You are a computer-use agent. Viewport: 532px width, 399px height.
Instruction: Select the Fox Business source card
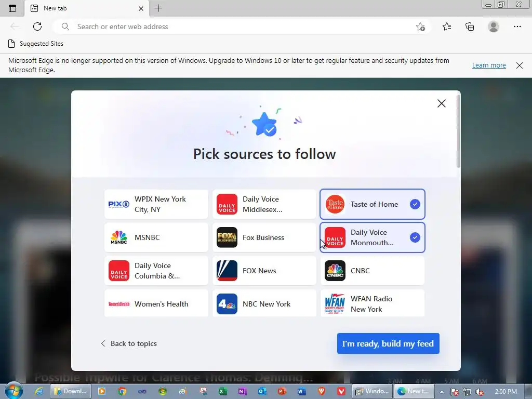click(264, 237)
